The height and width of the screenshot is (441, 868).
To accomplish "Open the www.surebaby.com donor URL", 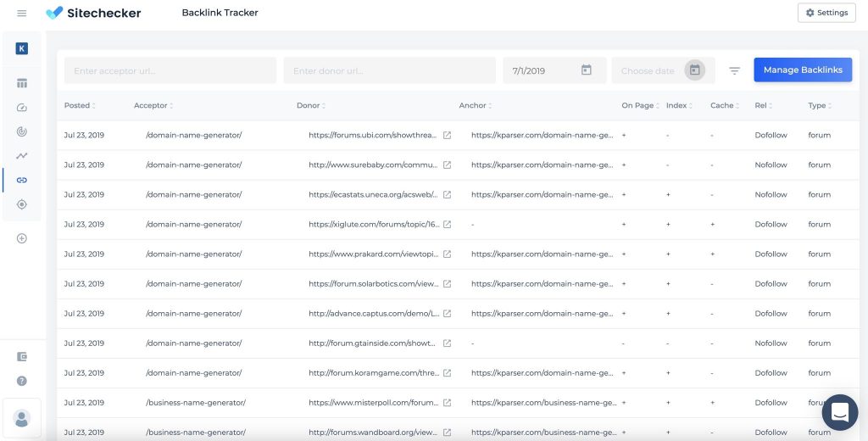I will [373, 165].
